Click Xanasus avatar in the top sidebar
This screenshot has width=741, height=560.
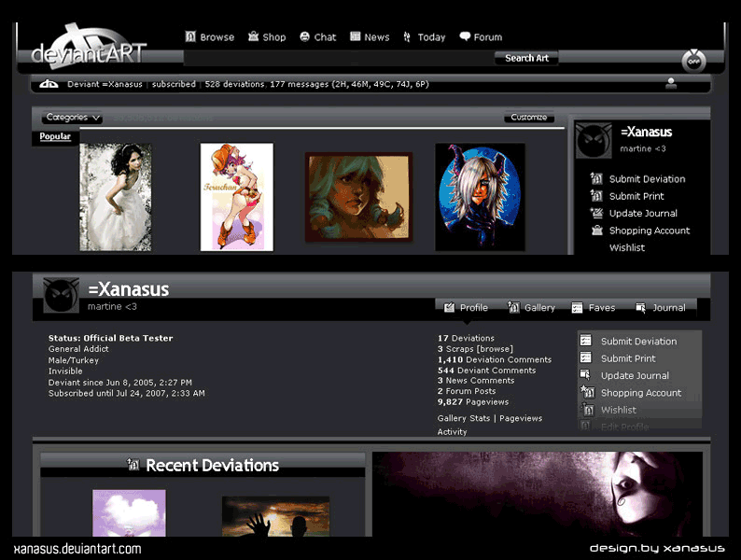(594, 140)
